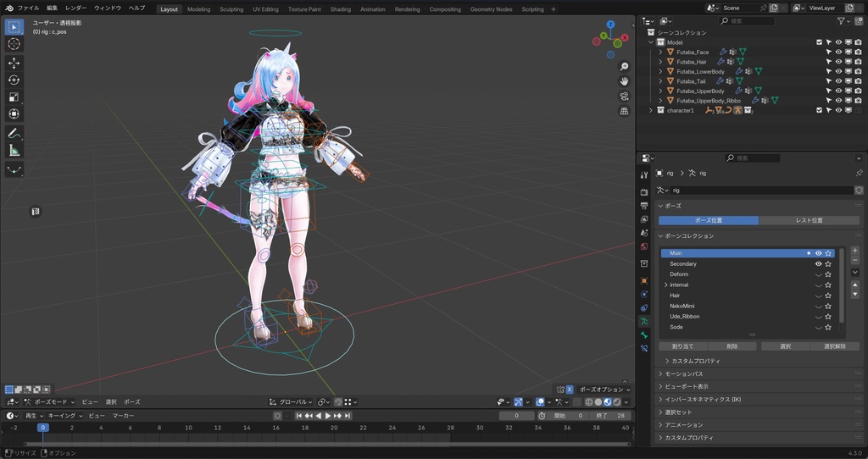Viewport: 868px width, 459px height.
Task: Click the fake user shield icon beside rig name
Action: (859, 191)
